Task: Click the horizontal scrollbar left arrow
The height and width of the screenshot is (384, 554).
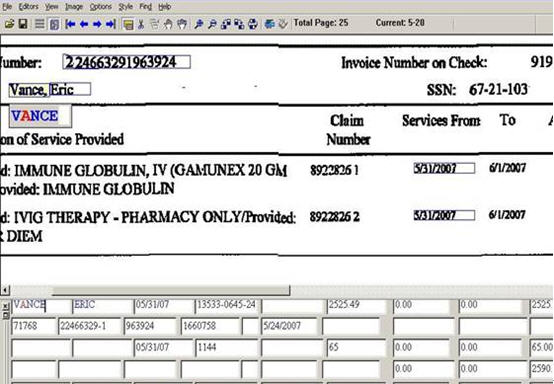Action: pyautogui.click(x=5, y=290)
